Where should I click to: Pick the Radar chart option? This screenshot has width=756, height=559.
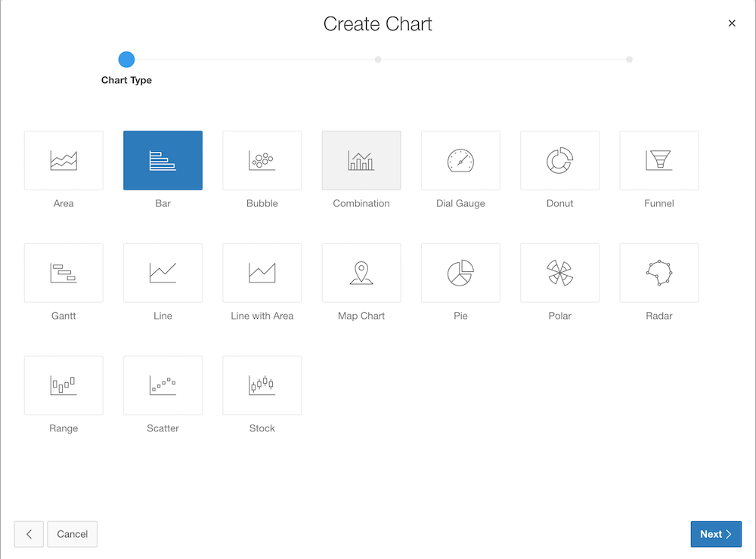[x=658, y=273]
